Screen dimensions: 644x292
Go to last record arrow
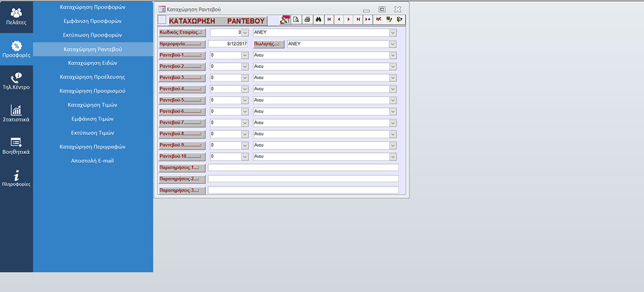[x=358, y=19]
